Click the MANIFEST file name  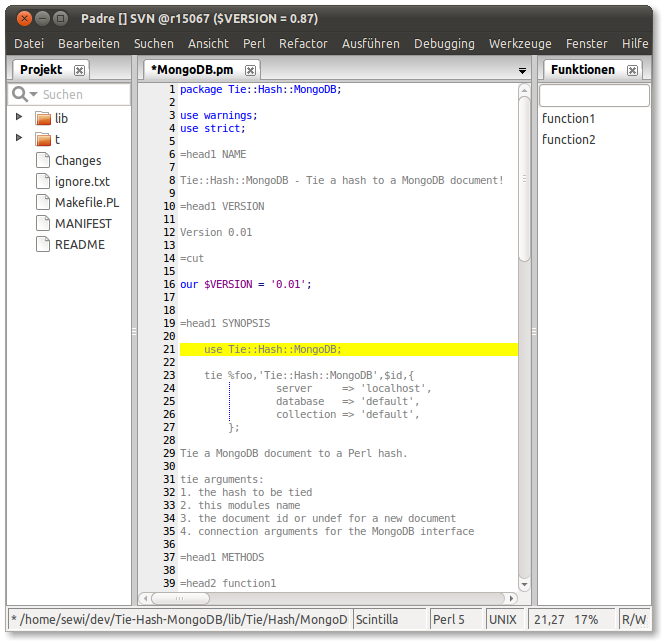(x=83, y=224)
